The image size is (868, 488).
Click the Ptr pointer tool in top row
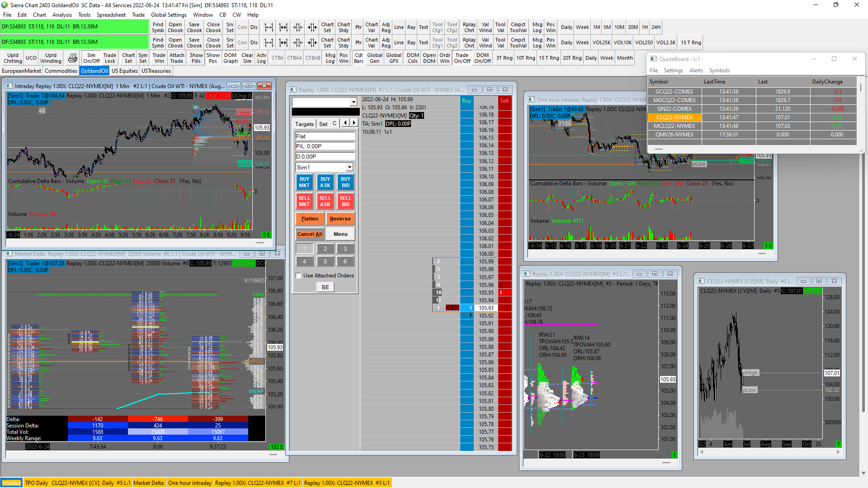click(x=358, y=27)
